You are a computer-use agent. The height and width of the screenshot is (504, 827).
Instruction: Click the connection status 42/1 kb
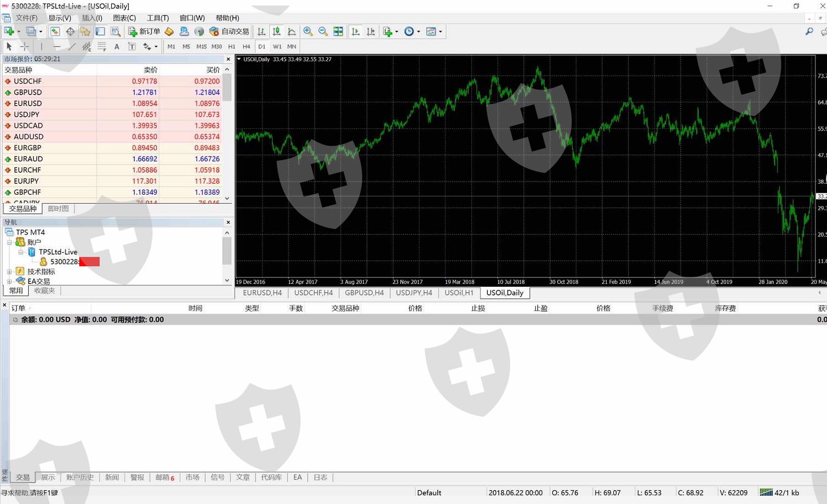click(780, 492)
